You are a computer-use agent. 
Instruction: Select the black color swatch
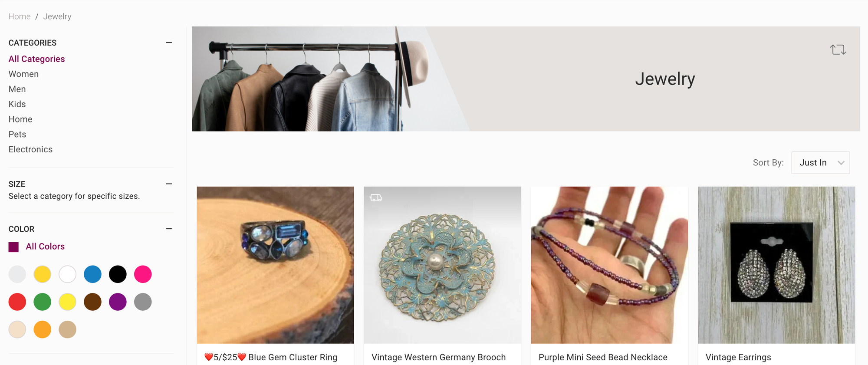[118, 274]
